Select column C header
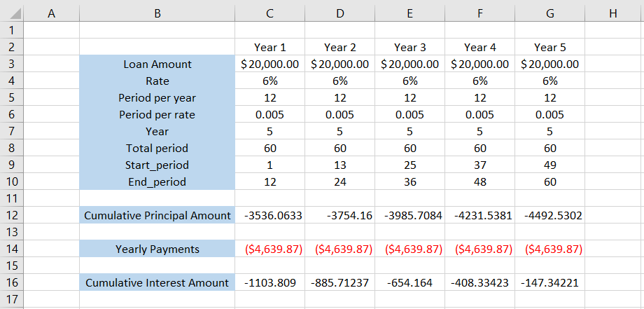The height and width of the screenshot is (309, 644). (269, 13)
